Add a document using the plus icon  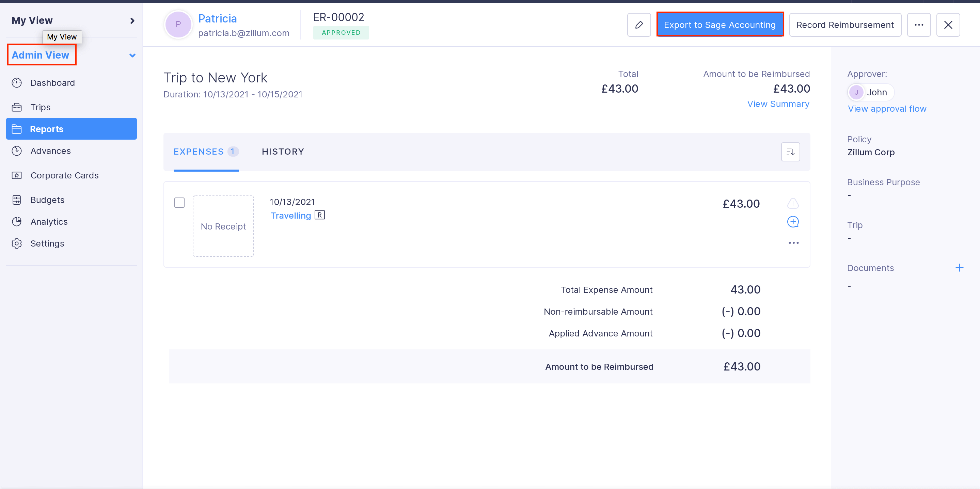pos(960,268)
